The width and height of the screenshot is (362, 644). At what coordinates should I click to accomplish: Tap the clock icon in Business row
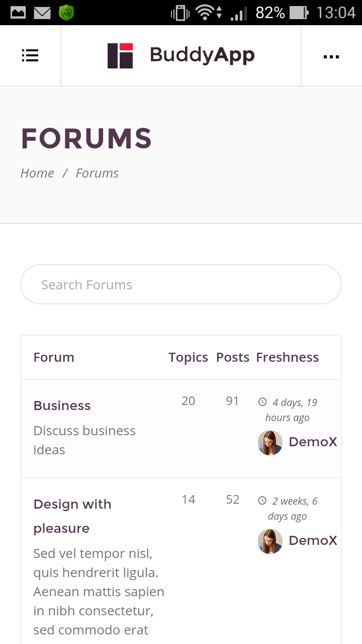262,402
